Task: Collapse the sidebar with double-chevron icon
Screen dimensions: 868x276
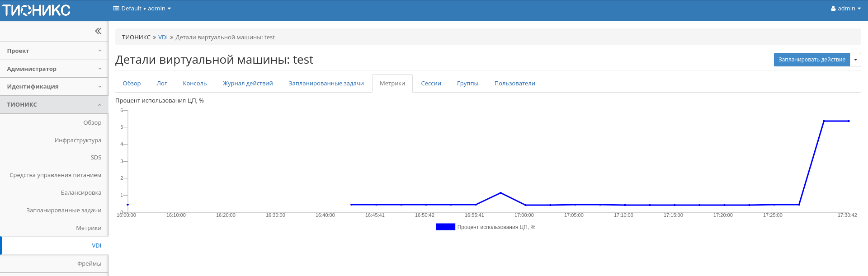Action: (98, 31)
